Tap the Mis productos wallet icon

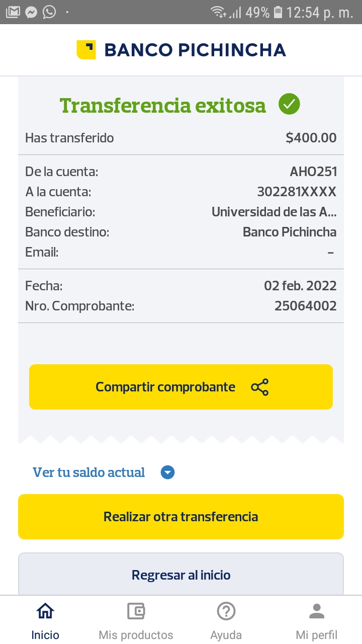tap(136, 611)
